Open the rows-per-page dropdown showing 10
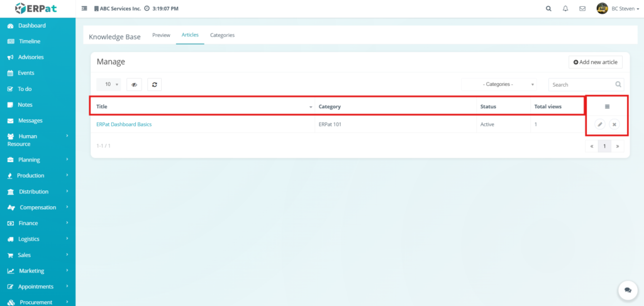The image size is (644, 306). click(111, 84)
